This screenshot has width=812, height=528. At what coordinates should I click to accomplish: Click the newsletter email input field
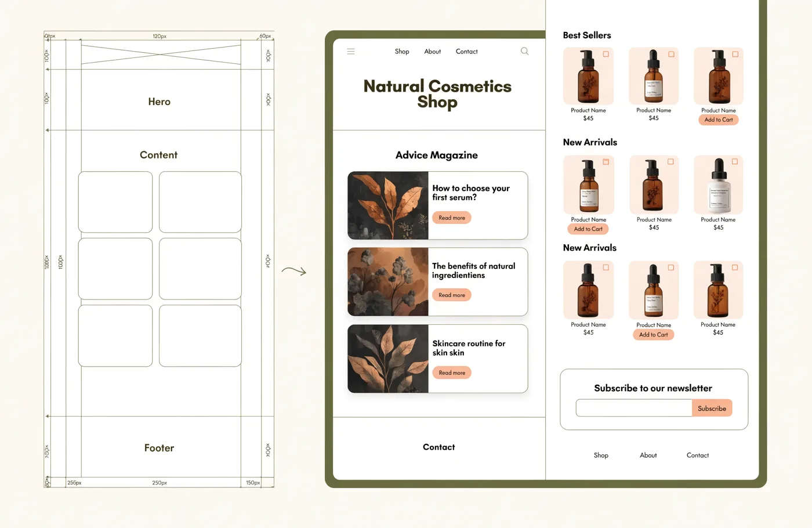point(634,408)
